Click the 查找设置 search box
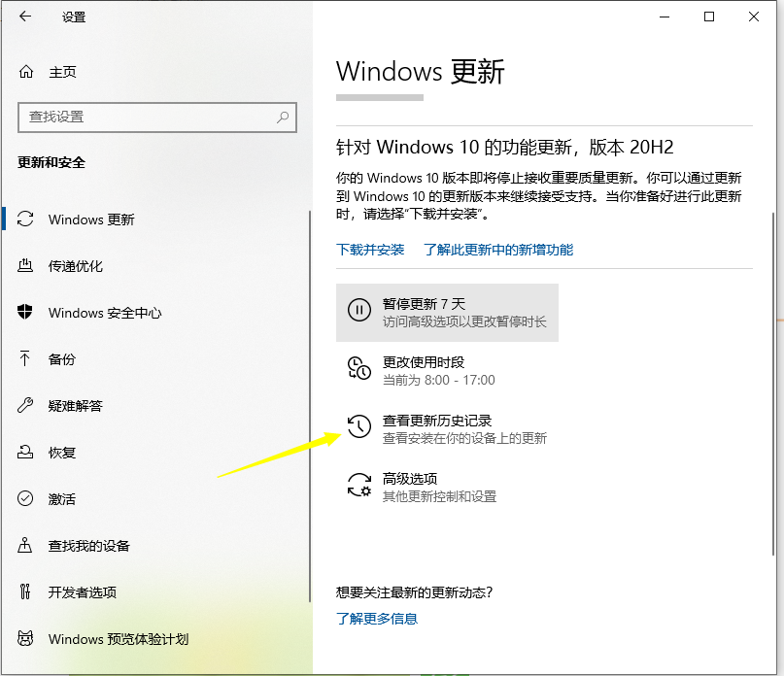Screen dimensions: 784x676 155,117
